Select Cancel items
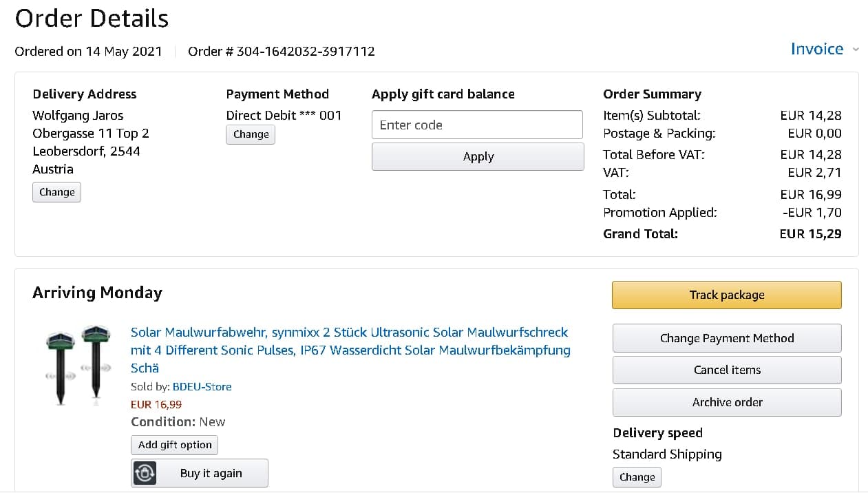This screenshot has width=868, height=493. click(726, 370)
